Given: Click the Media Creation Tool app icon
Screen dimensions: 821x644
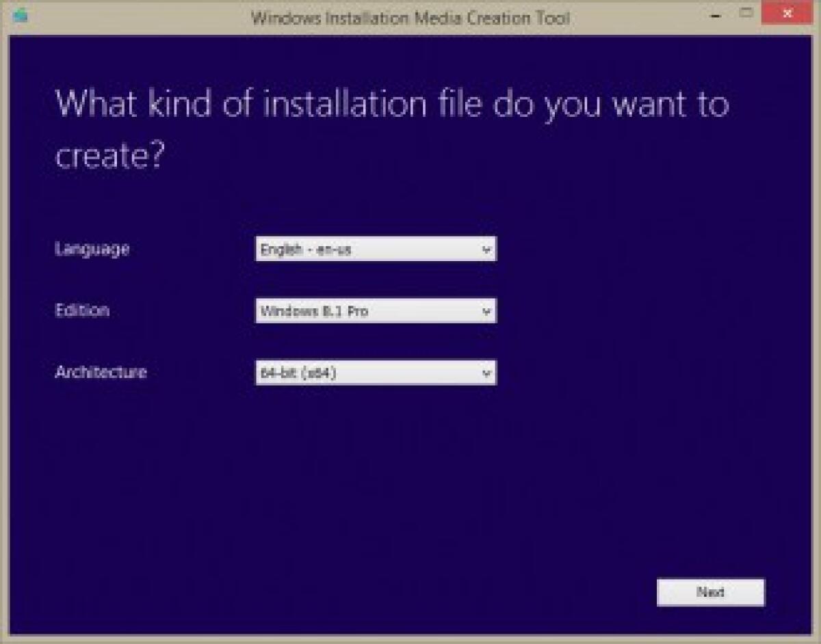Looking at the screenshot, I should pyautogui.click(x=21, y=14).
